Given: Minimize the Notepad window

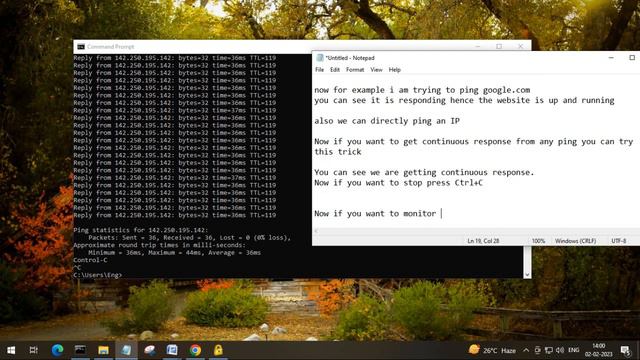Looking at the screenshot, I should click(611, 58).
